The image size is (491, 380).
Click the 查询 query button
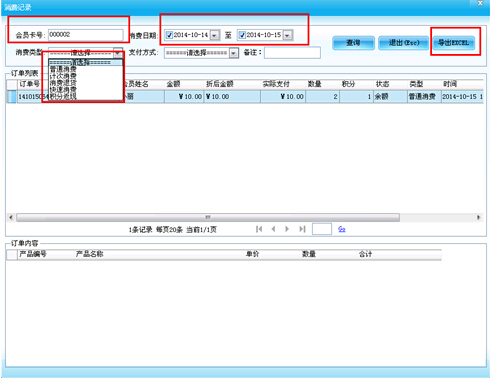coord(353,43)
